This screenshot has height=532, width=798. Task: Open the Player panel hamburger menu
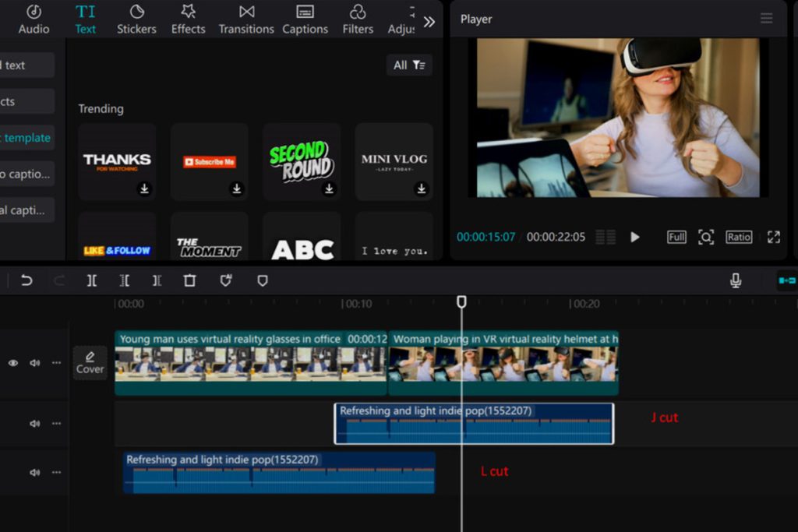pyautogui.click(x=767, y=19)
